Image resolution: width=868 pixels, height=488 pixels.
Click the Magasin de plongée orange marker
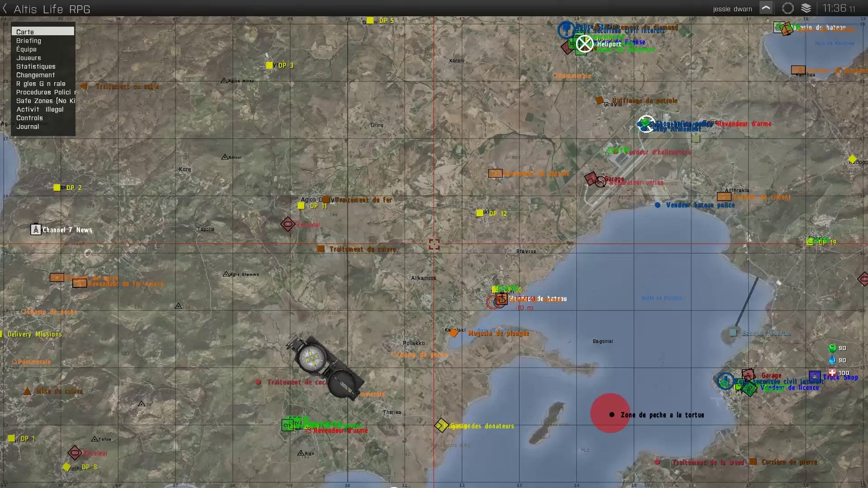tap(453, 333)
